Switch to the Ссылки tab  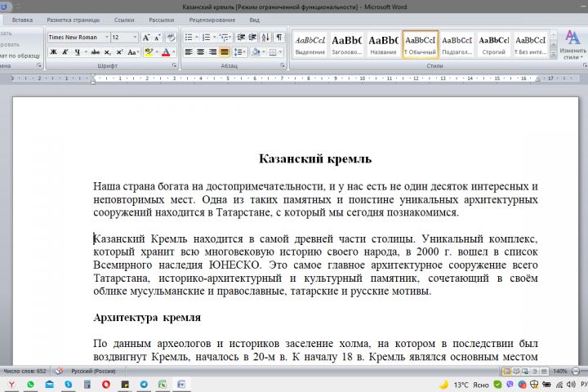click(124, 20)
